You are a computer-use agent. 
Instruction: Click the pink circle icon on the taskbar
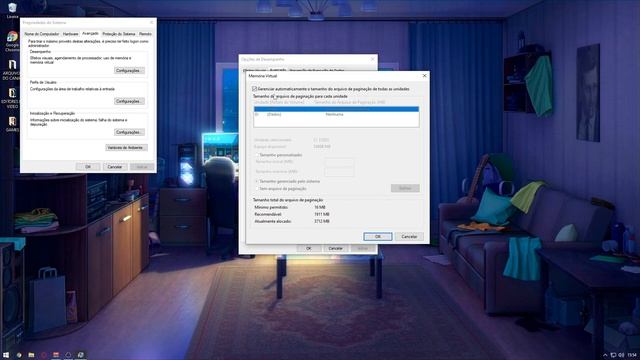click(44, 355)
